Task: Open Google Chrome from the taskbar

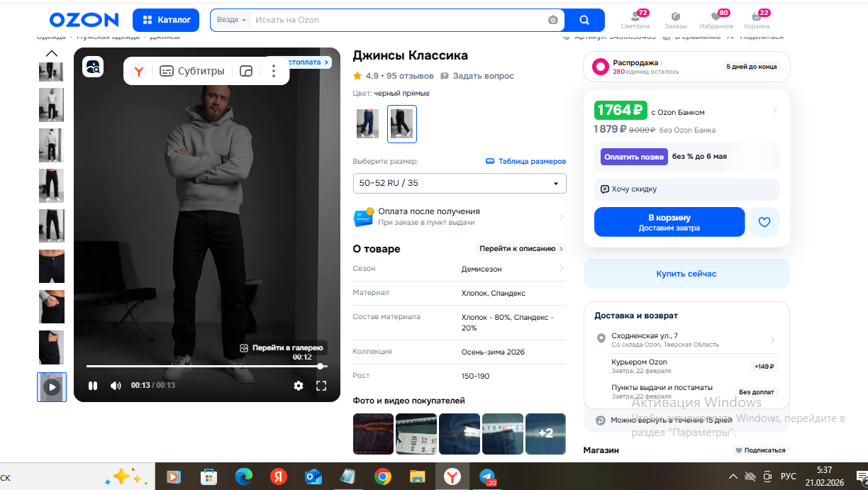Action: tap(382, 477)
